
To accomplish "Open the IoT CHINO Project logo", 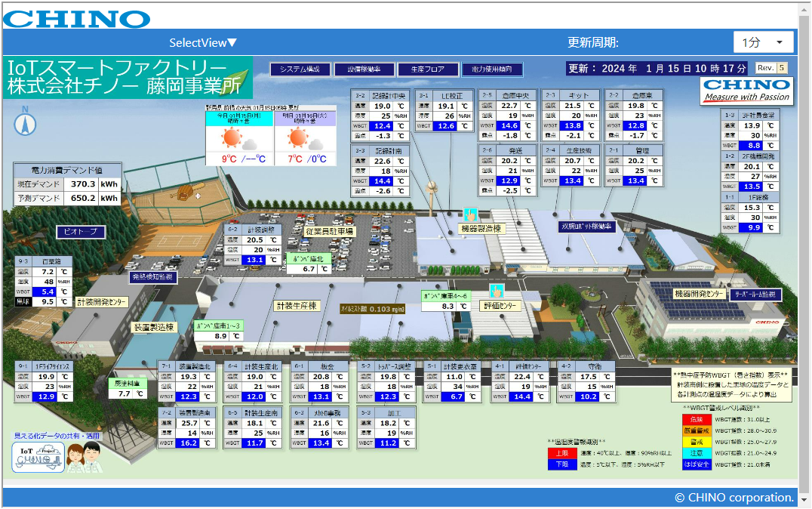I will click(38, 457).
